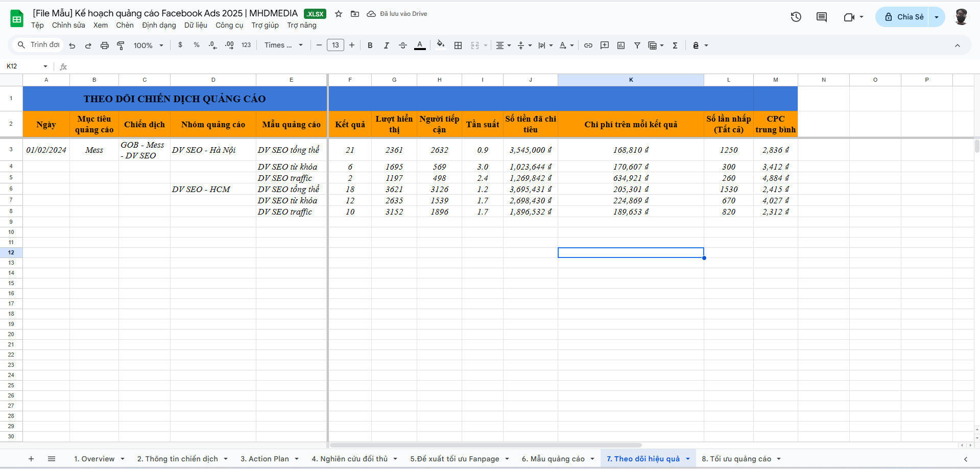
Task: Click the Trình đơn search box
Action: [x=38, y=45]
